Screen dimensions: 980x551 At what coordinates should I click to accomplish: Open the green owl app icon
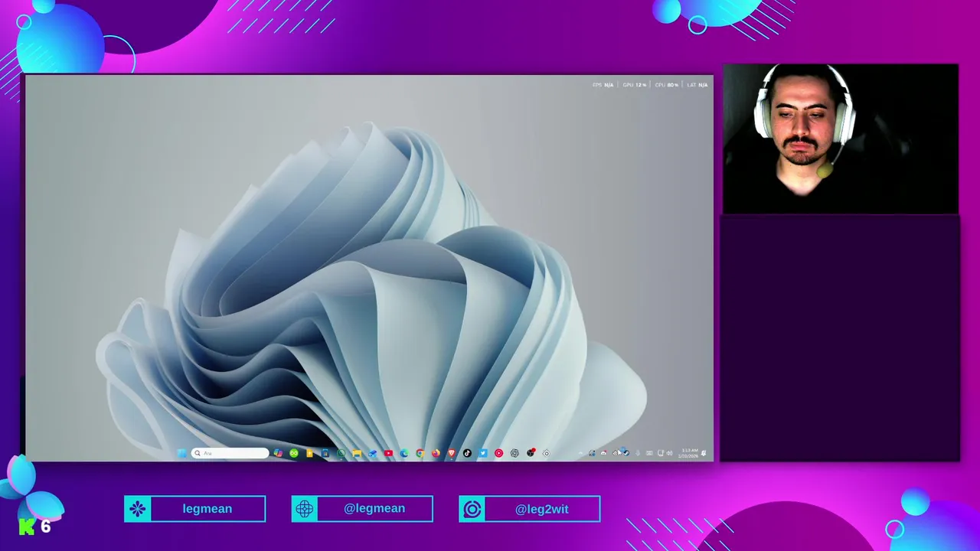(x=294, y=453)
